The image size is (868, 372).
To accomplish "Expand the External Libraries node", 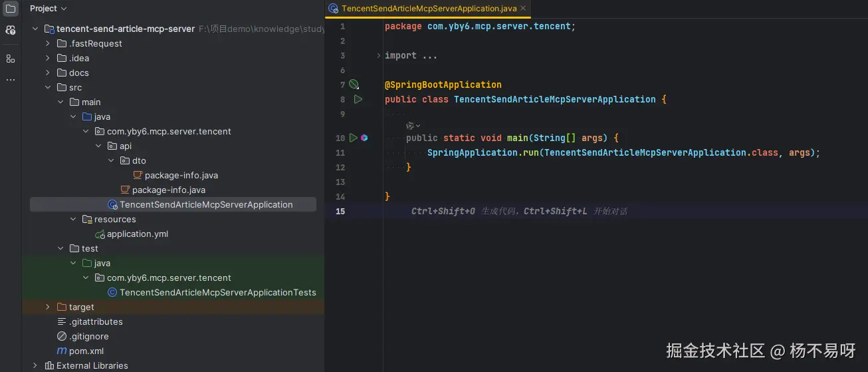I will [35, 365].
